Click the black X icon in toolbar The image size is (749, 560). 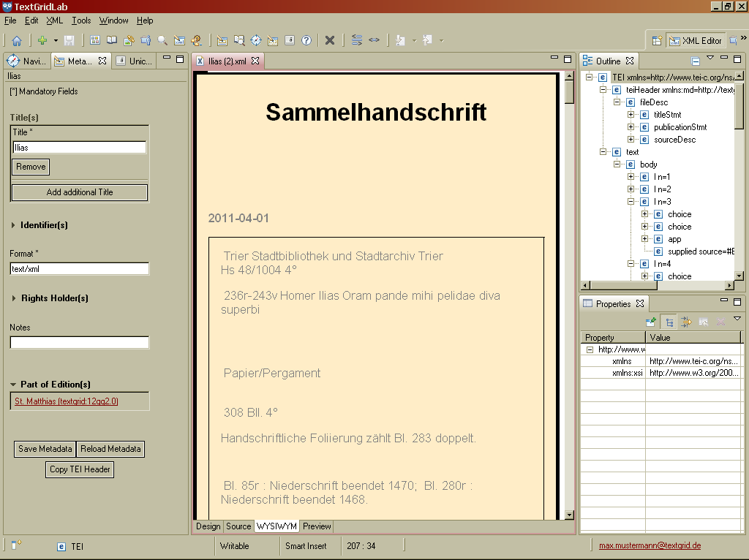coord(330,40)
